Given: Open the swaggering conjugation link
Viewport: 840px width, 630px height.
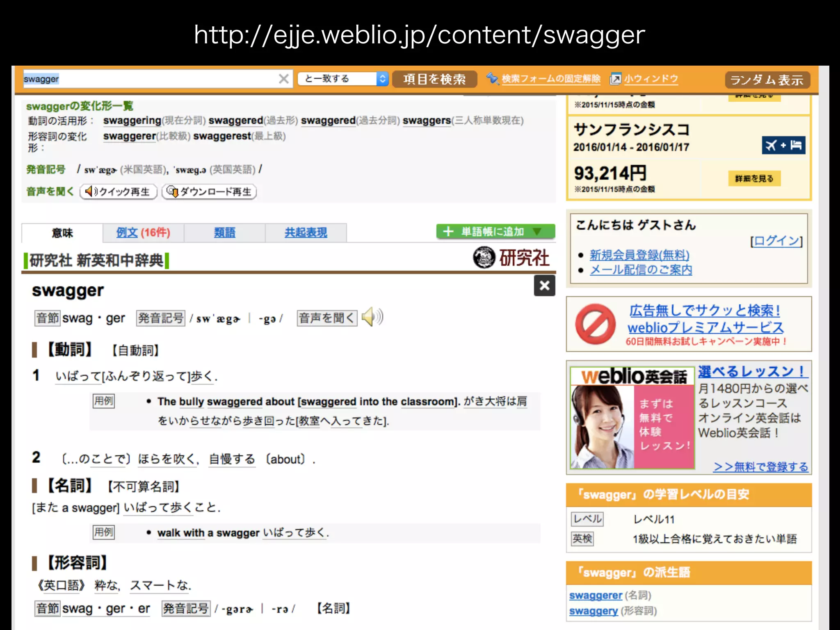Looking at the screenshot, I should coord(132,121).
